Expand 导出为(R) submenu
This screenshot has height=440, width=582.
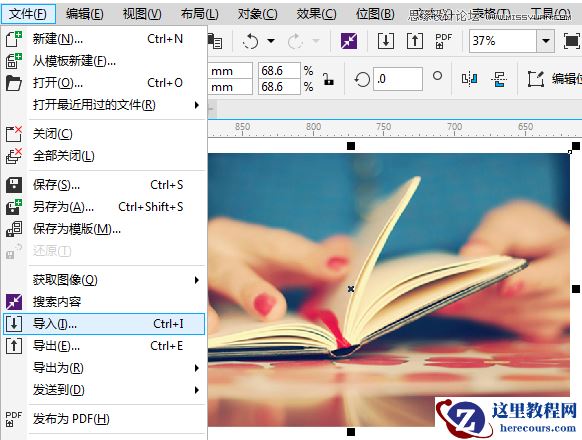(x=105, y=368)
